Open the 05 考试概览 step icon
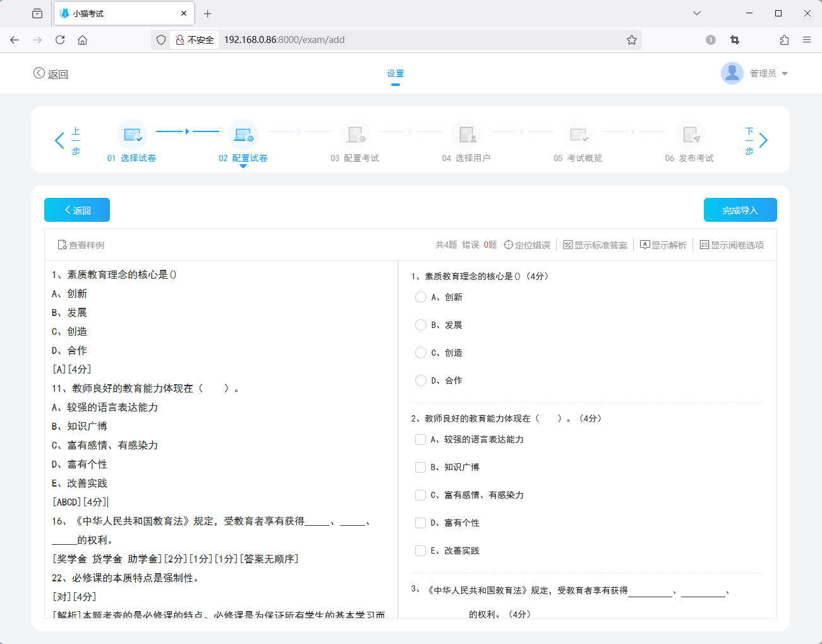Viewport: 822px width, 644px height. point(579,135)
